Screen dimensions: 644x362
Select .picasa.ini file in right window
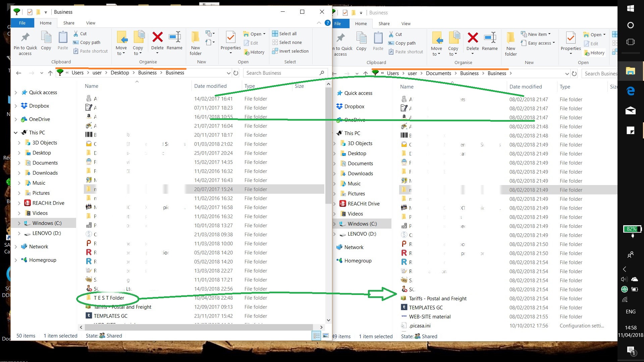[x=420, y=325]
